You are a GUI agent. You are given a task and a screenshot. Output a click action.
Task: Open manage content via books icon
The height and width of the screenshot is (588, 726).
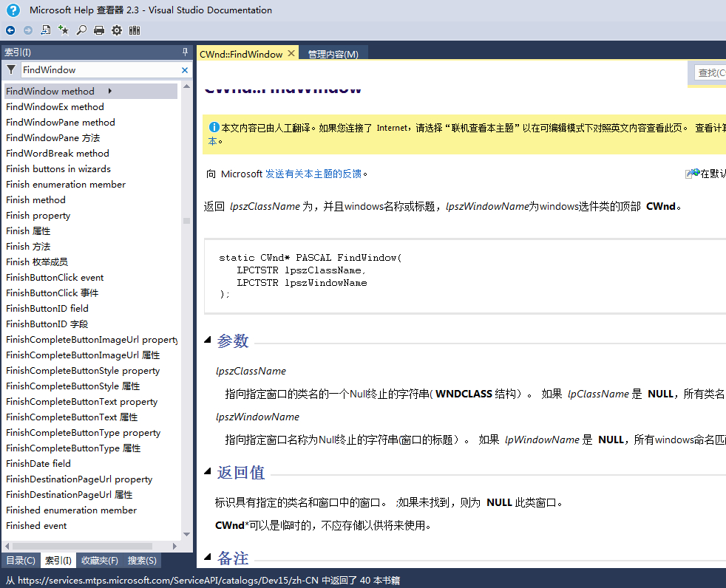pyautogui.click(x=135, y=30)
